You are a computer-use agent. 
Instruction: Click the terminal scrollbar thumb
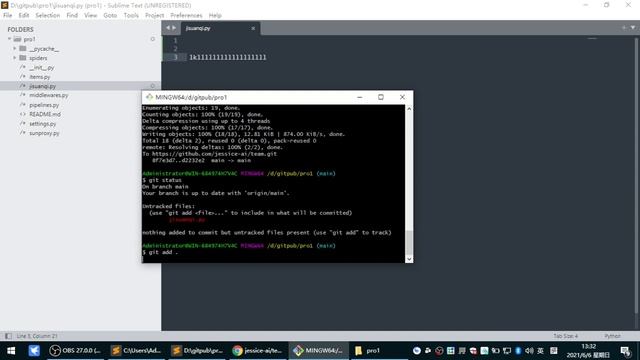tap(409, 242)
